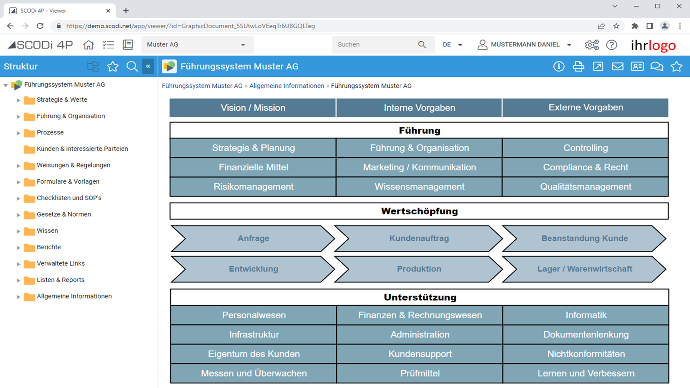This screenshot has width=690, height=388.
Task: Click the browser share icon
Action: click(x=601, y=26)
